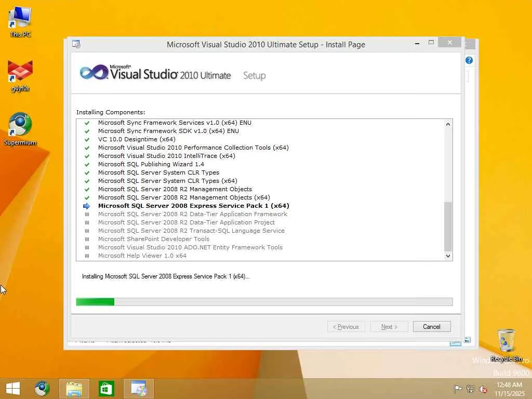Image resolution: width=532 pixels, height=399 pixels.
Task: Click the setup window title bar icon
Action: click(x=76, y=44)
